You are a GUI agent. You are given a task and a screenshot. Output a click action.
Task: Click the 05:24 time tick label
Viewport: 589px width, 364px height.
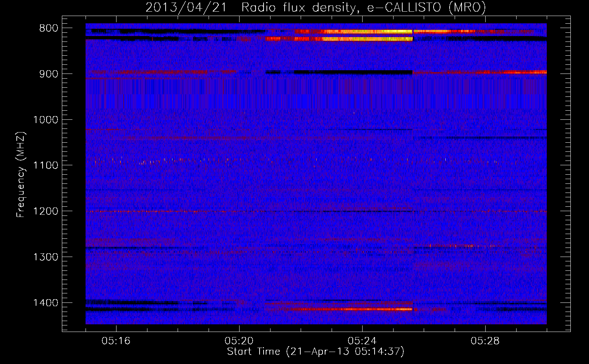pyautogui.click(x=362, y=341)
